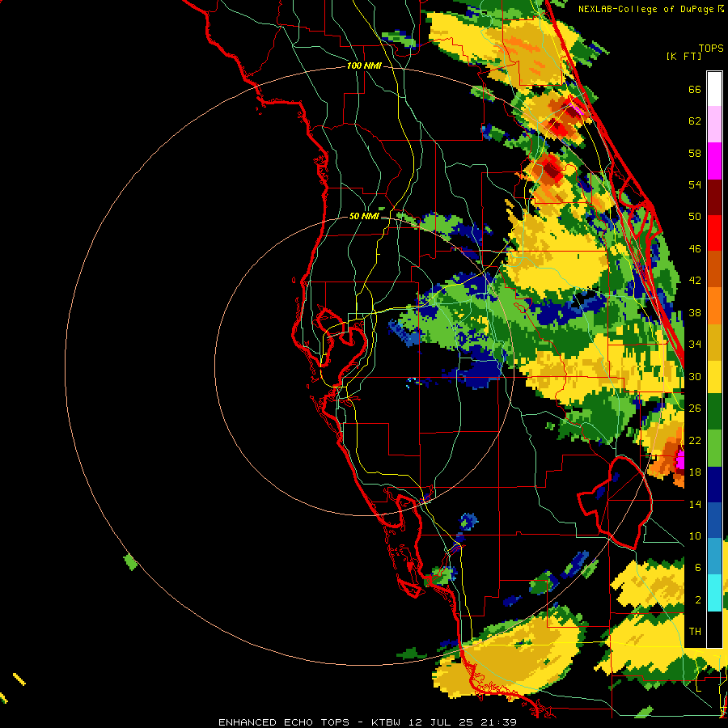The height and width of the screenshot is (728, 728).
Task: Select the navy legend swatch
Action: pos(714,485)
